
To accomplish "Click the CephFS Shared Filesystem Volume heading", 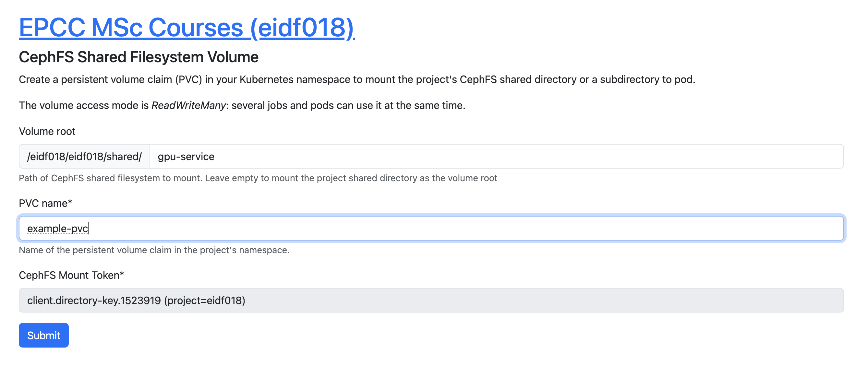I will [x=139, y=57].
